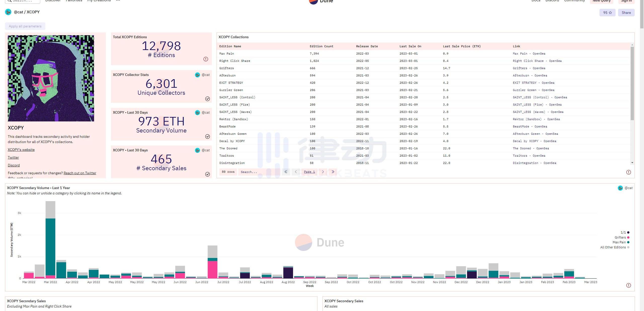Screen dimensions: 644x311
Task: Select the BeastMode edition name cell
Action: click(227, 126)
